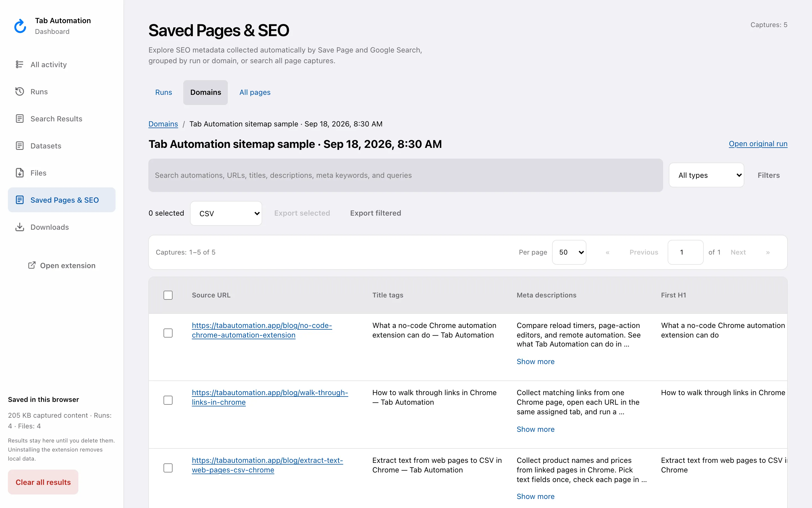Viewport: 812px width, 508px height.
Task: Click the All activity list icon
Action: tap(19, 64)
